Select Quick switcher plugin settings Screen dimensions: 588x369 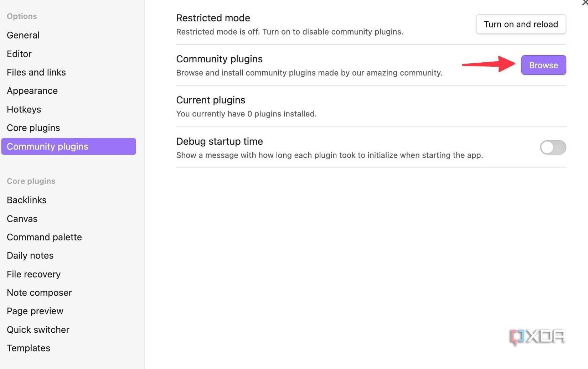coord(38,330)
